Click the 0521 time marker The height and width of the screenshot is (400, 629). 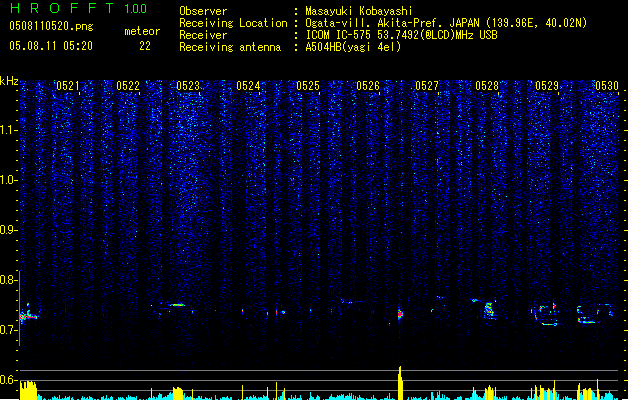pos(68,86)
